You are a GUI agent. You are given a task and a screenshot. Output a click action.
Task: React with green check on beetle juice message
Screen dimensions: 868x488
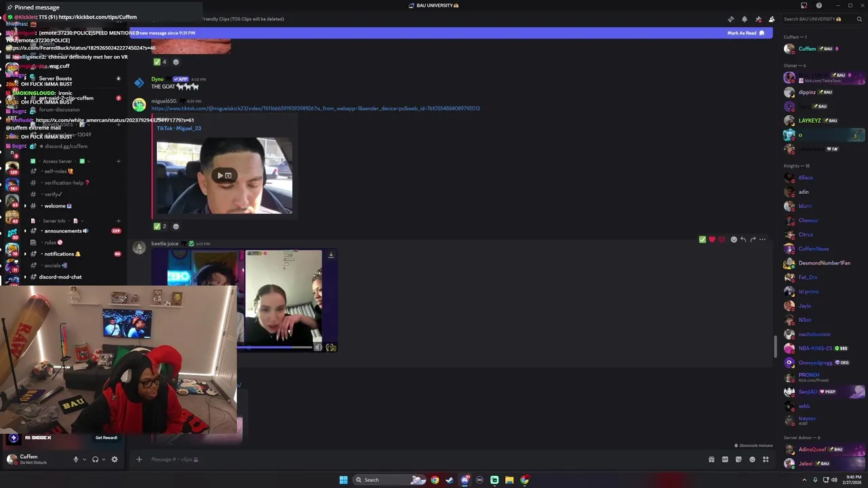702,239
